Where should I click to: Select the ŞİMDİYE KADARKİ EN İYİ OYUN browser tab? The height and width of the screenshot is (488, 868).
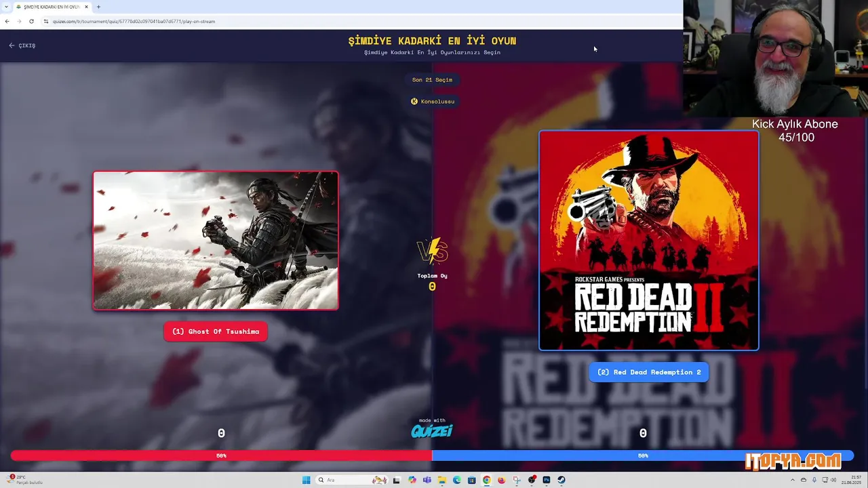coord(52,7)
